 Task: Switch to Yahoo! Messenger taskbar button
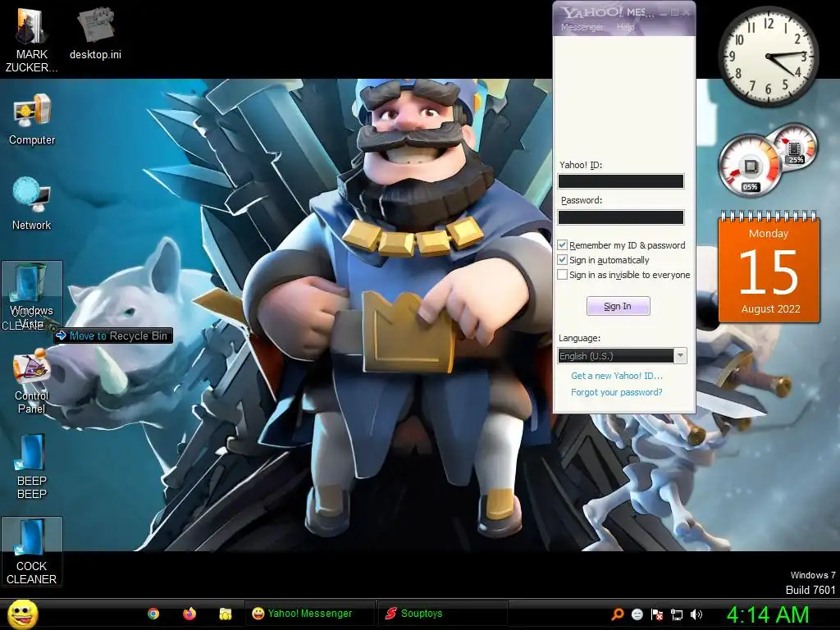[309, 614]
